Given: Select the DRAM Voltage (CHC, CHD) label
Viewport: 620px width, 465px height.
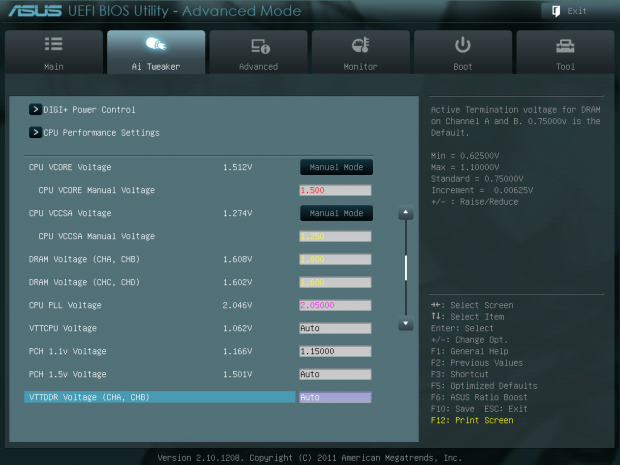Looking at the screenshot, I should (84, 282).
